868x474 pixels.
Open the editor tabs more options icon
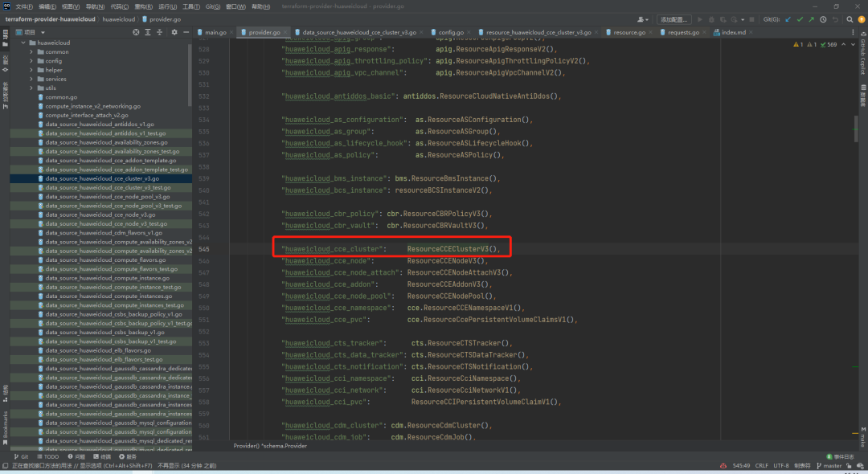[853, 32]
